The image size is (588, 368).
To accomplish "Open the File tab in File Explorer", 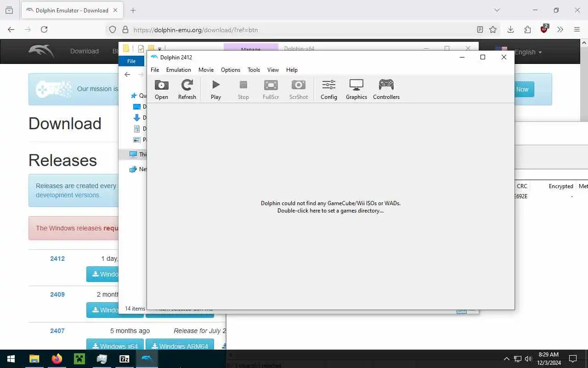I will (131, 61).
